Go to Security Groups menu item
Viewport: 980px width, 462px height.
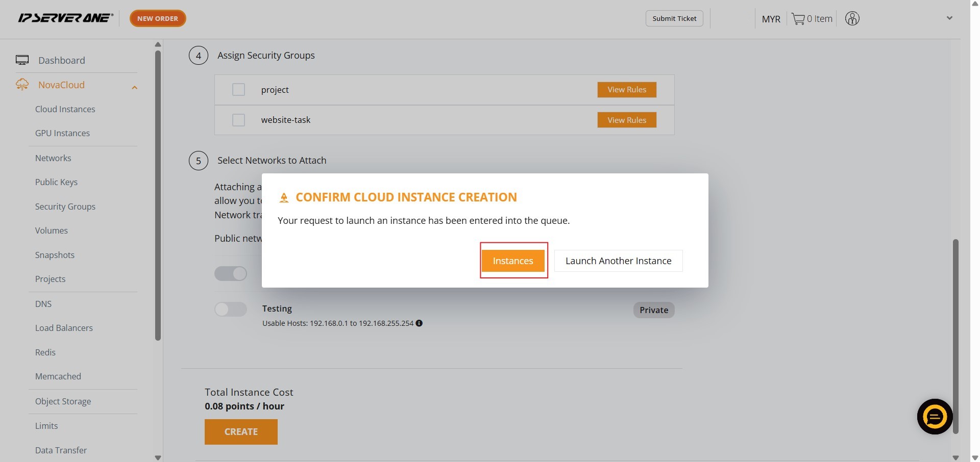(65, 207)
